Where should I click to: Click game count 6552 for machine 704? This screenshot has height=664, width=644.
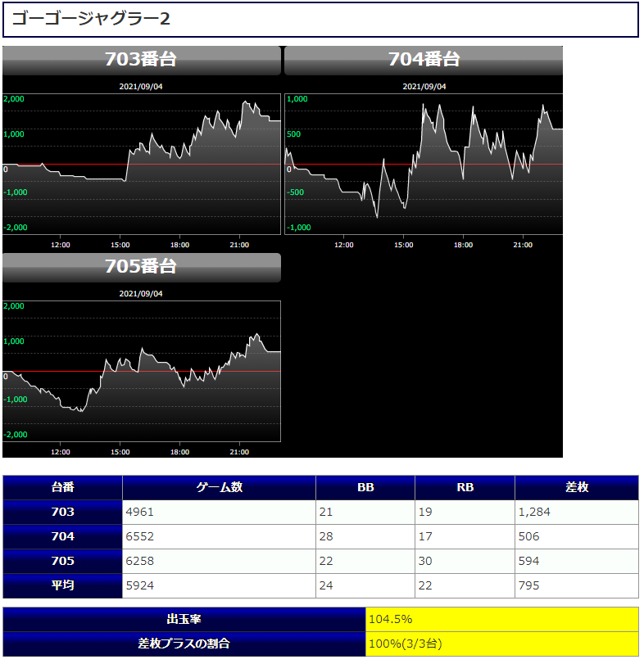point(219,536)
